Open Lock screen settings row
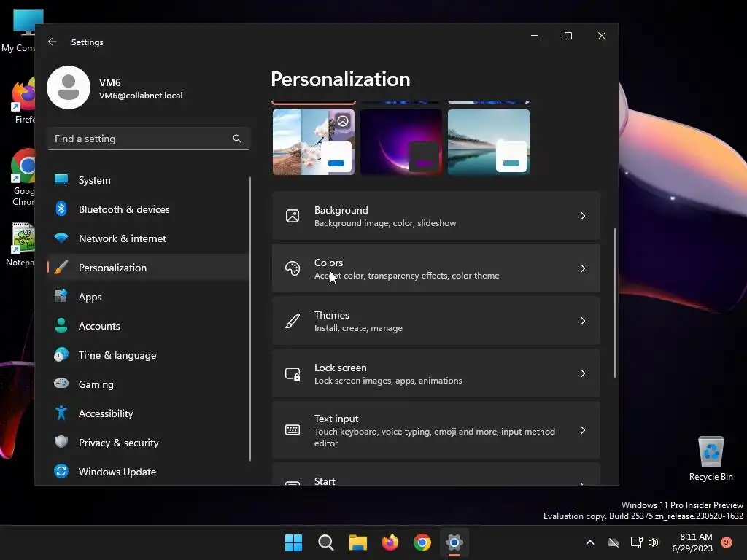This screenshot has height=560, width=747. coord(436,373)
